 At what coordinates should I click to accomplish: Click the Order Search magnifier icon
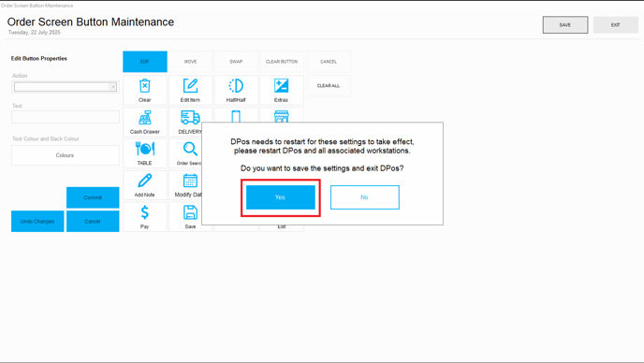(190, 149)
